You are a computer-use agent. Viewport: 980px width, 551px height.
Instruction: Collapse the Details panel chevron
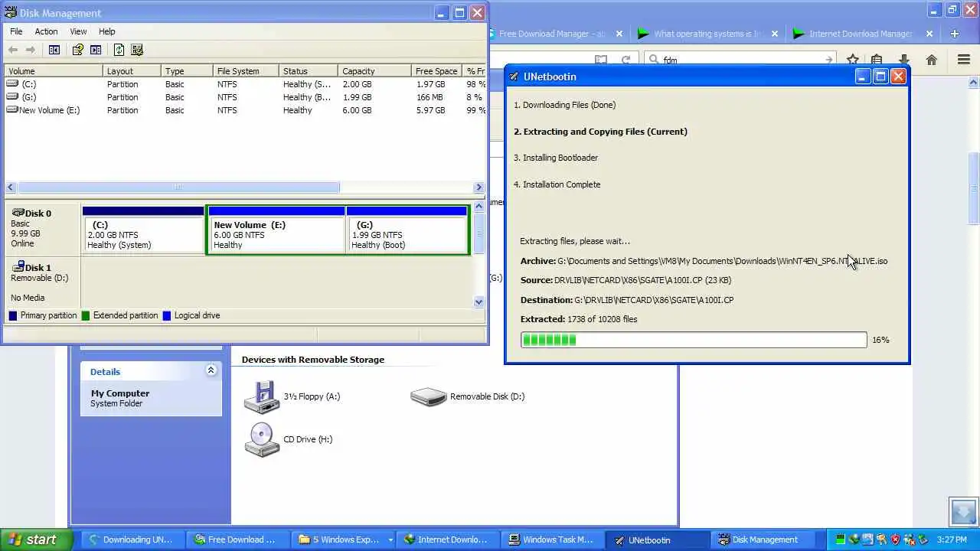click(211, 370)
